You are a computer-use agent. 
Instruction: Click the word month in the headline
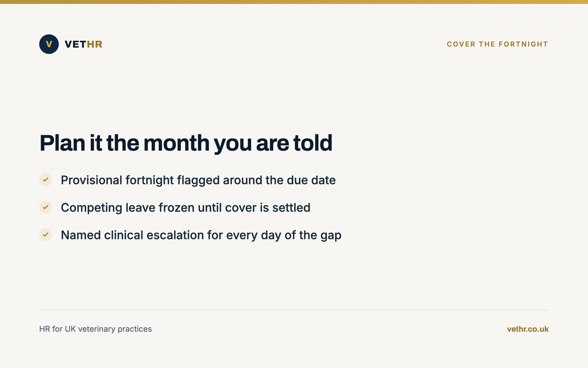tap(176, 143)
